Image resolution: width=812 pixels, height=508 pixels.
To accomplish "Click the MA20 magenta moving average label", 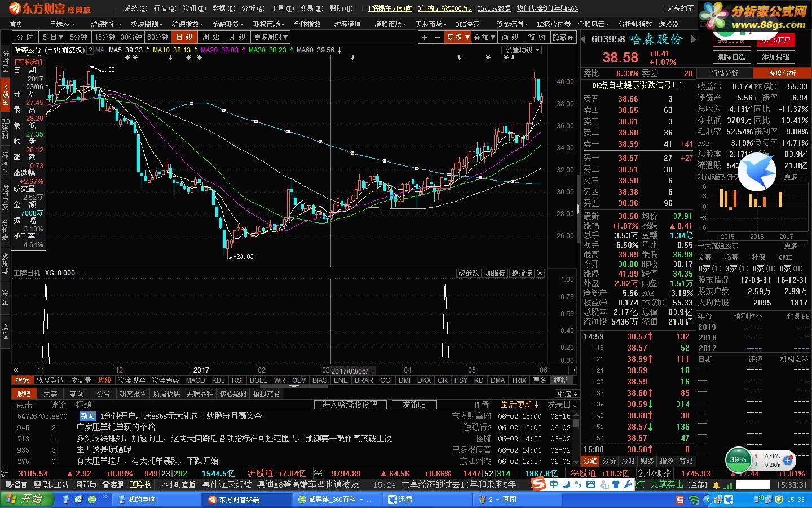I will (219, 50).
